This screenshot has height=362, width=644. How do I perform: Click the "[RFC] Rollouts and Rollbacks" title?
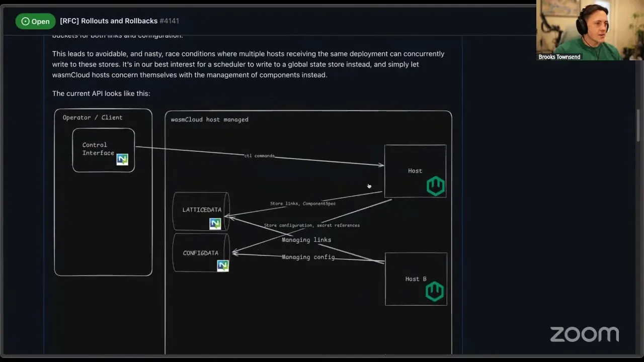pos(109,21)
